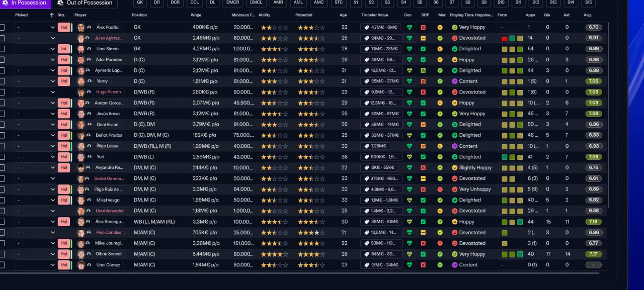Click the Int status badge for Unai Simón

(64, 49)
